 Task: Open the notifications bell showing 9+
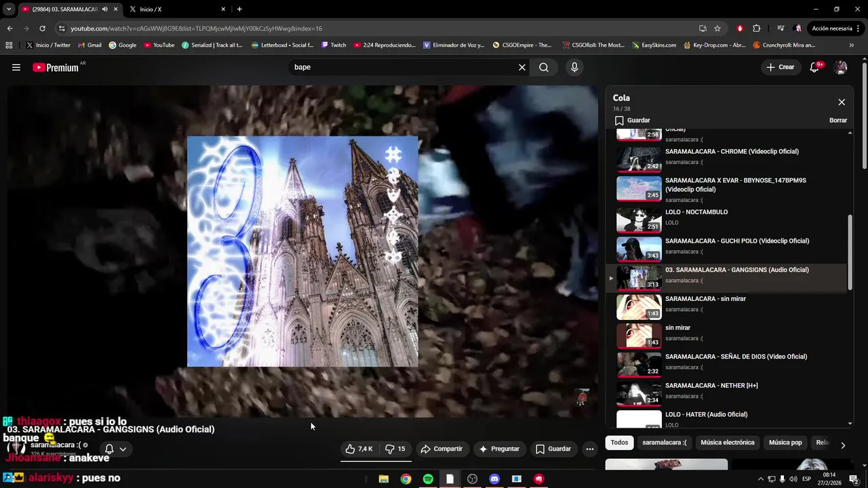[815, 67]
